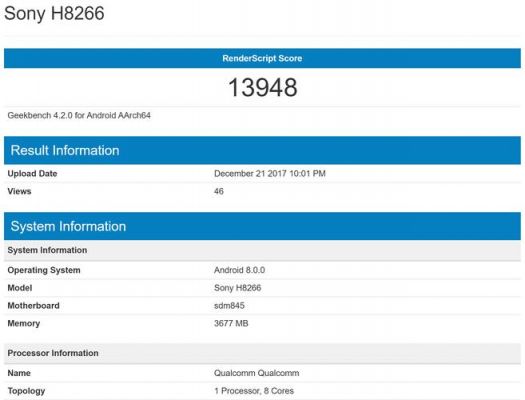Click the Motherboard label
The image size is (525, 400).
click(x=33, y=306)
